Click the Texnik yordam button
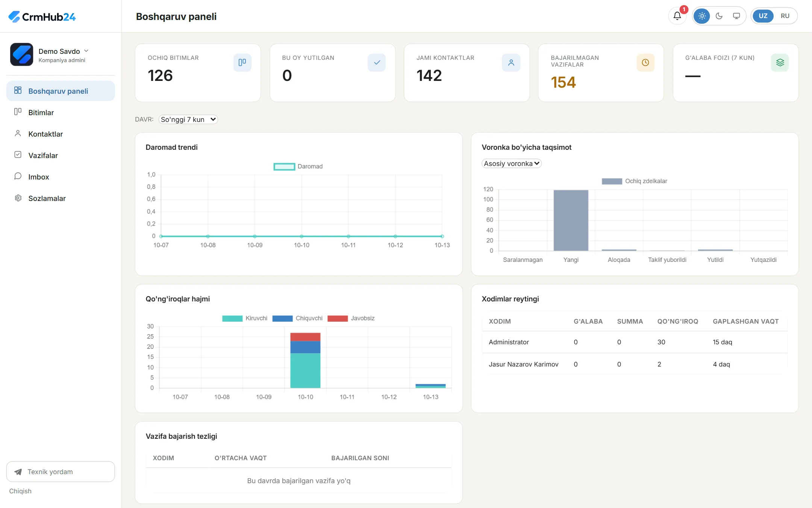The width and height of the screenshot is (812, 508). click(x=61, y=471)
